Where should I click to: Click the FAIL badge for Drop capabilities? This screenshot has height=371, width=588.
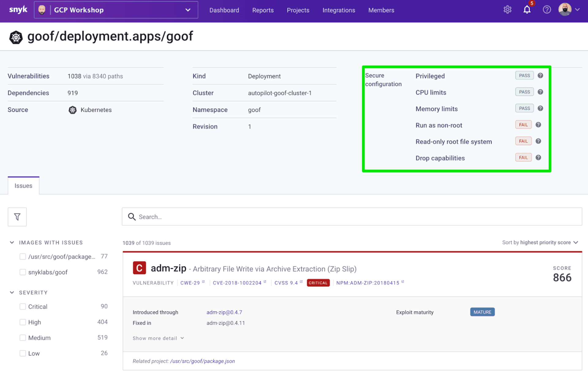pos(523,158)
